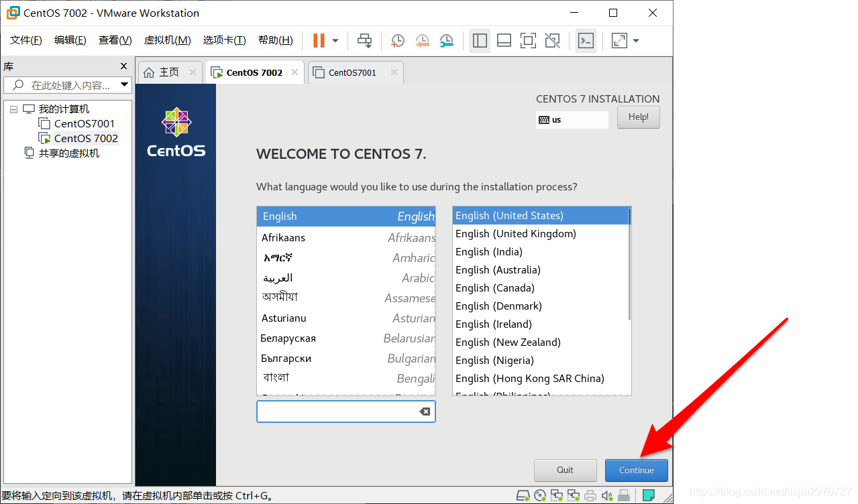Close the CentOS7001 tab
Viewport: 858px width, 504px height.
tap(394, 72)
